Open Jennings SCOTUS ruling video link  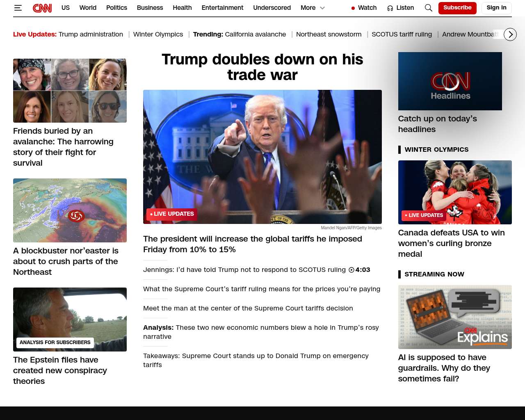244,270
